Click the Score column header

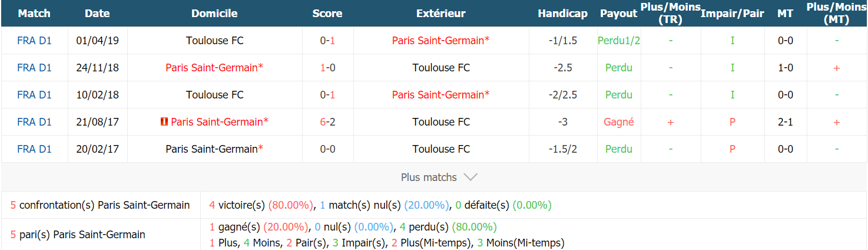327,14
